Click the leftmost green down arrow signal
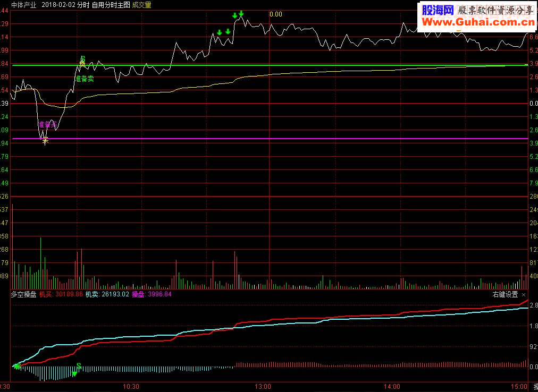 219,32
